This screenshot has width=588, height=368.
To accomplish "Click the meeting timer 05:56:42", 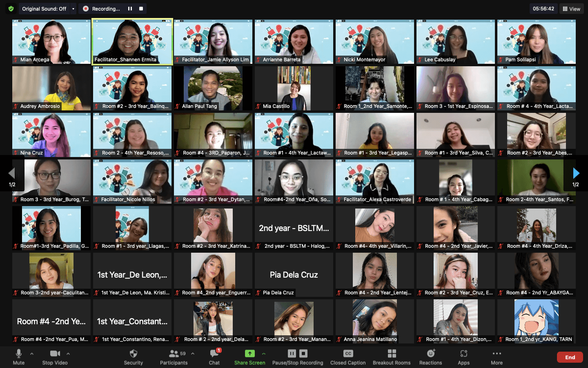I will [543, 9].
